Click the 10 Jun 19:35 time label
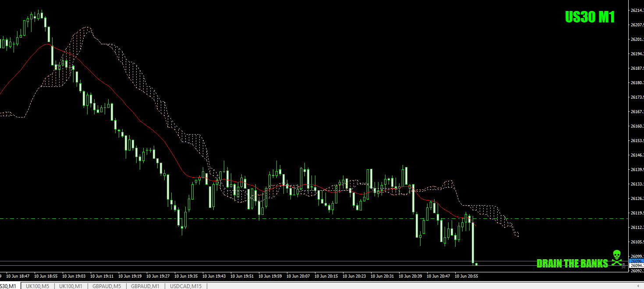Image resolution: width=644 pixels, height=289 pixels. 186,276
